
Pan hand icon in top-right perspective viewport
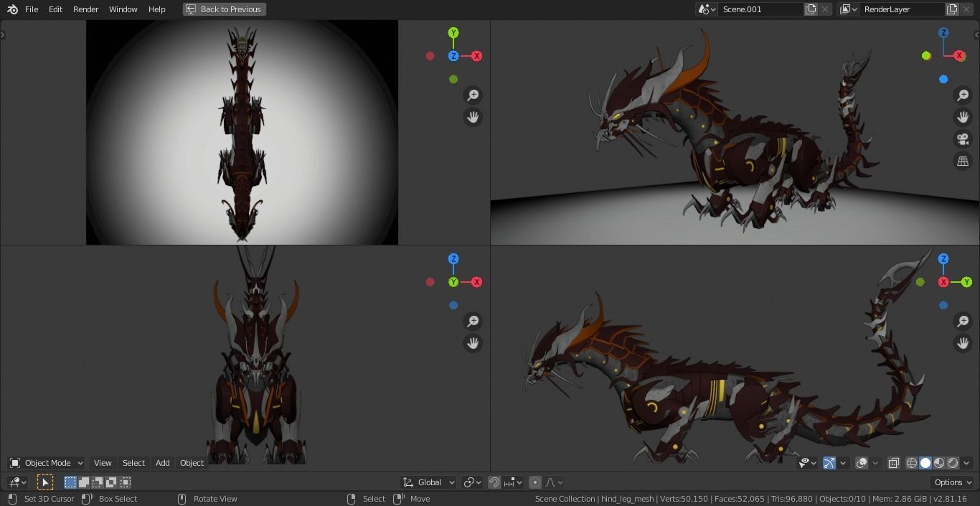pyautogui.click(x=963, y=117)
